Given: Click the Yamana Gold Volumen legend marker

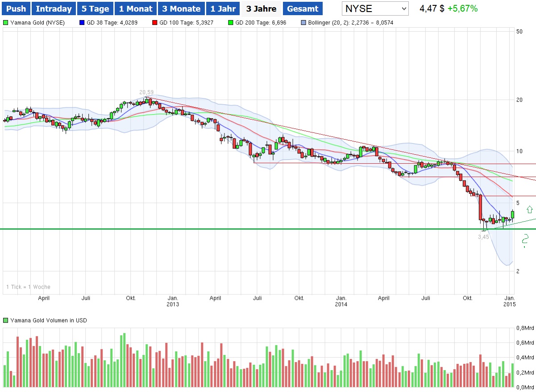Looking at the screenshot, I should coord(5,320).
